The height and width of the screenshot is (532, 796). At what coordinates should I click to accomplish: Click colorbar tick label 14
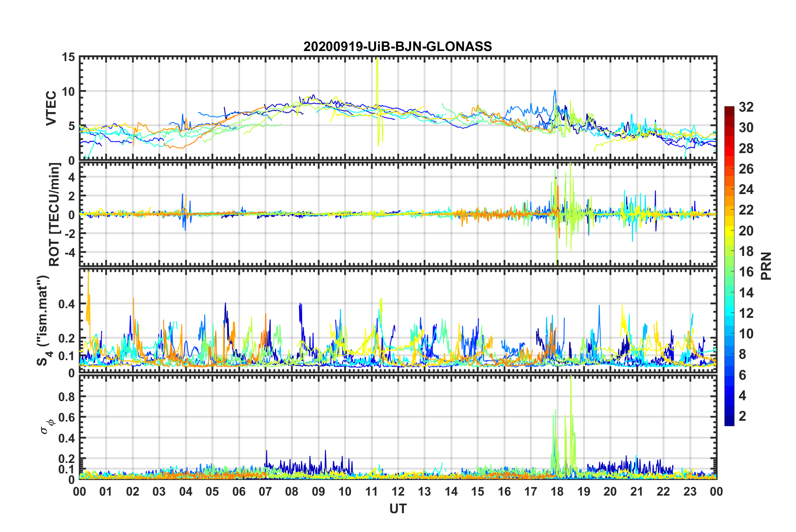746,293
